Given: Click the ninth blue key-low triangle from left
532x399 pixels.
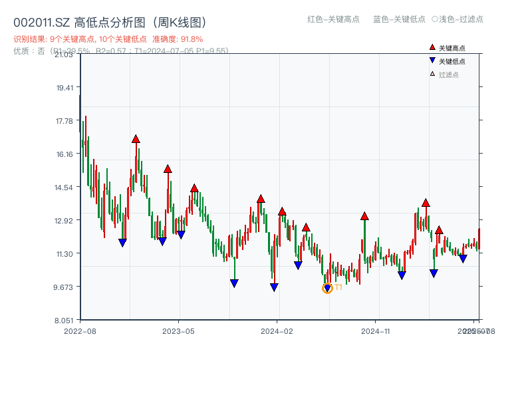Looking at the screenshot, I should 434,273.
